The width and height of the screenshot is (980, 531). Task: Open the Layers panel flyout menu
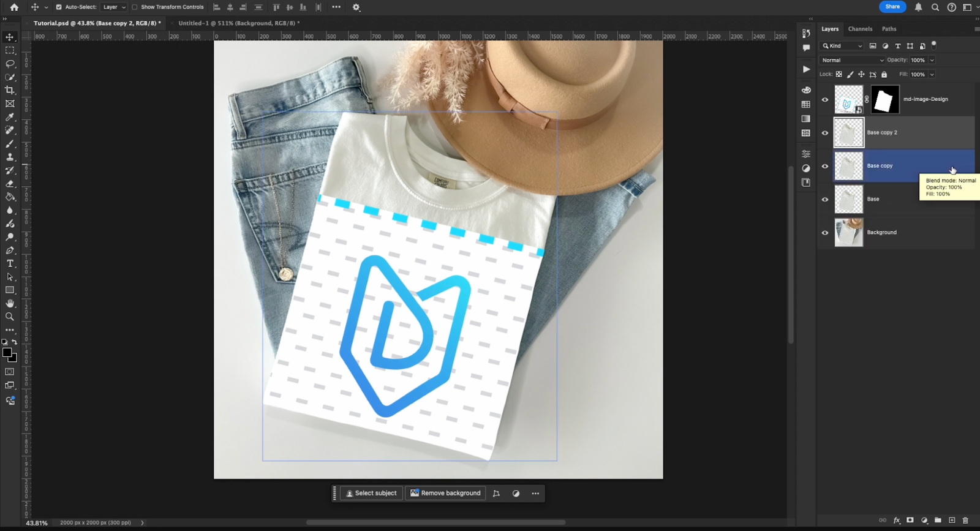tap(976, 29)
